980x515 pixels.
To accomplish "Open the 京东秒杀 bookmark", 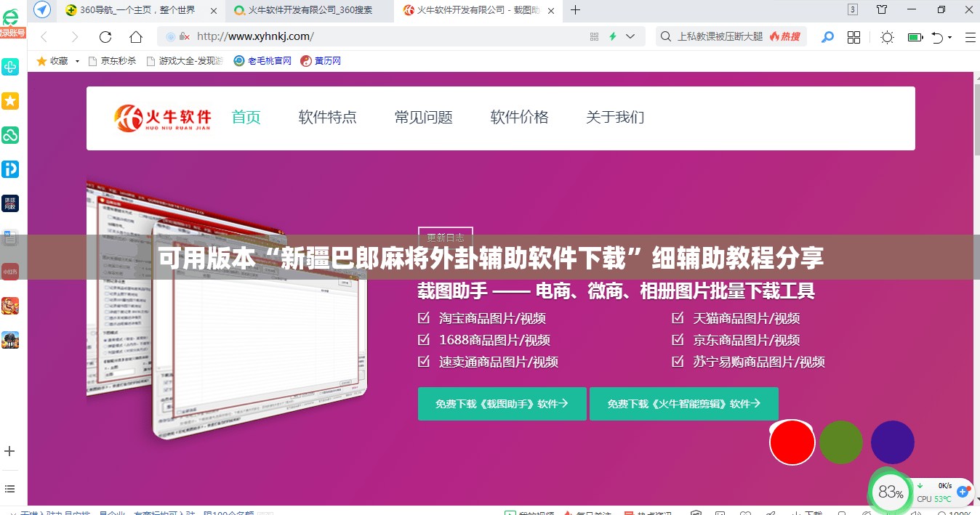I will (x=112, y=61).
